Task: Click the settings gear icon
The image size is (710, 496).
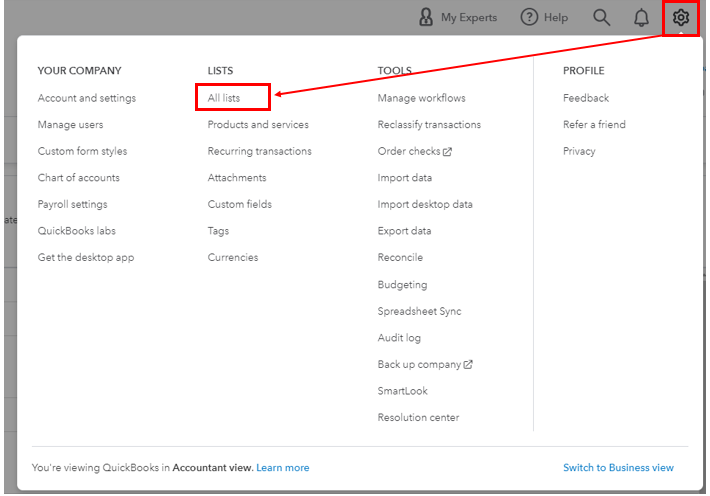Action: pyautogui.click(x=681, y=17)
